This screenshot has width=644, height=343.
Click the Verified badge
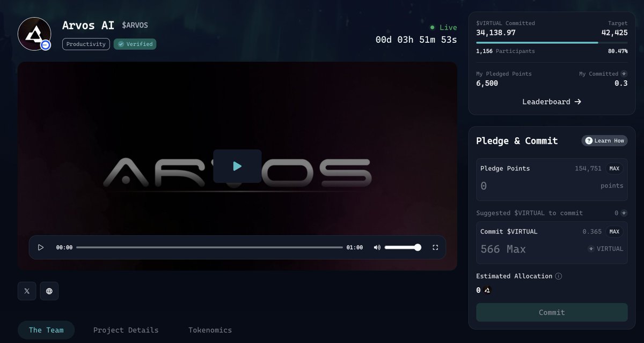(135, 44)
